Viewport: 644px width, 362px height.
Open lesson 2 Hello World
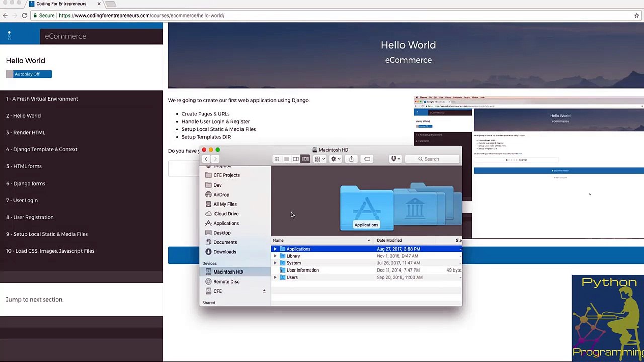(x=24, y=116)
